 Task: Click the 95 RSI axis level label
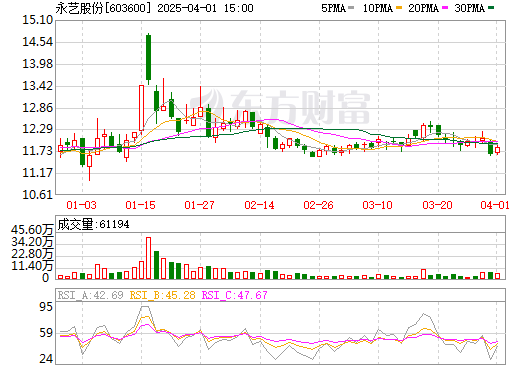[x=46, y=307]
